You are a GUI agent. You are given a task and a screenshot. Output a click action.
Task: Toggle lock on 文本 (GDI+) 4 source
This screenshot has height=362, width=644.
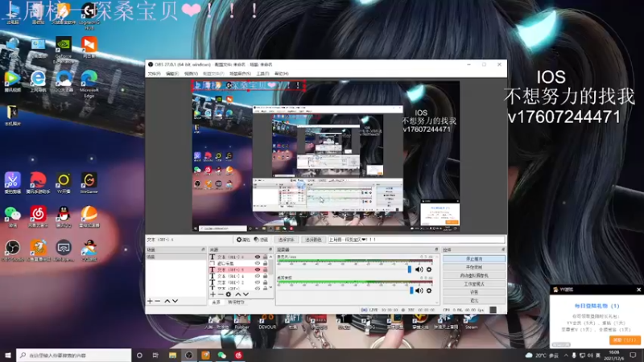pos(265,276)
